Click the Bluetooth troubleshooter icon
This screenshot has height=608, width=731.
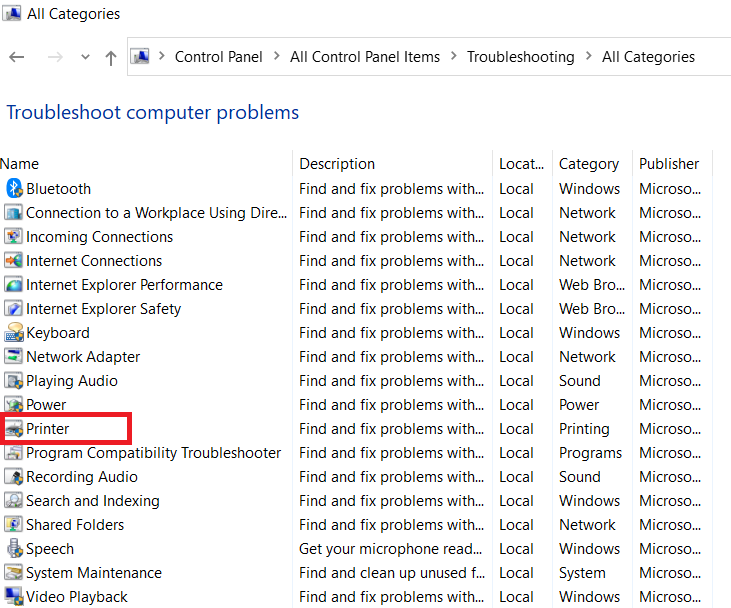coord(14,188)
